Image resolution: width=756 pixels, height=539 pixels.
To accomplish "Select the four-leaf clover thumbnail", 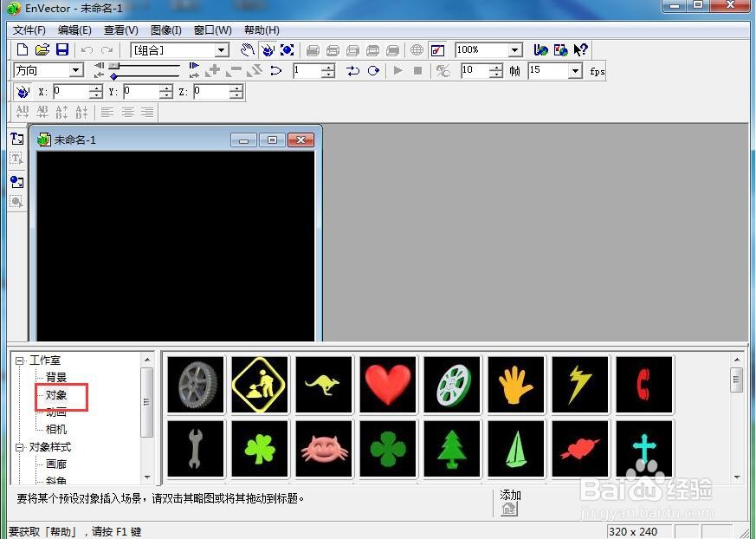I will coord(388,449).
